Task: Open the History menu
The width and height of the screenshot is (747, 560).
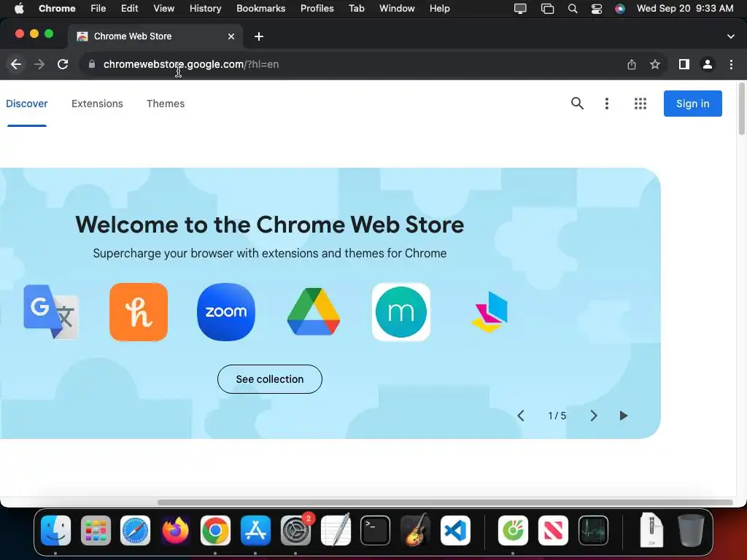Action: [x=205, y=8]
